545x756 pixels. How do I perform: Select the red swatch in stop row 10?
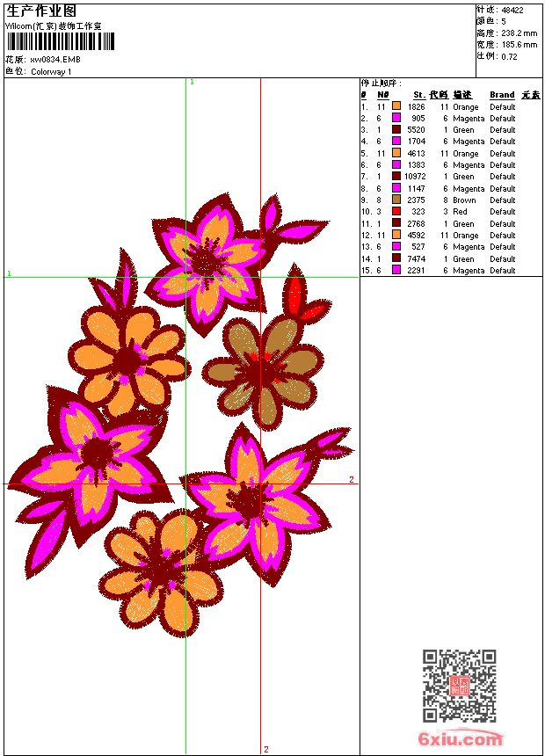pyautogui.click(x=396, y=211)
